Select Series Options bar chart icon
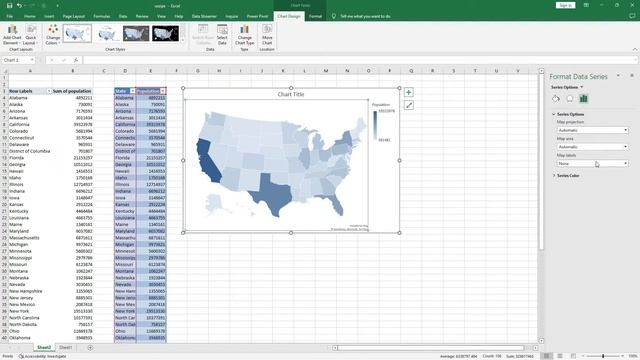The image size is (640, 360). point(584,98)
